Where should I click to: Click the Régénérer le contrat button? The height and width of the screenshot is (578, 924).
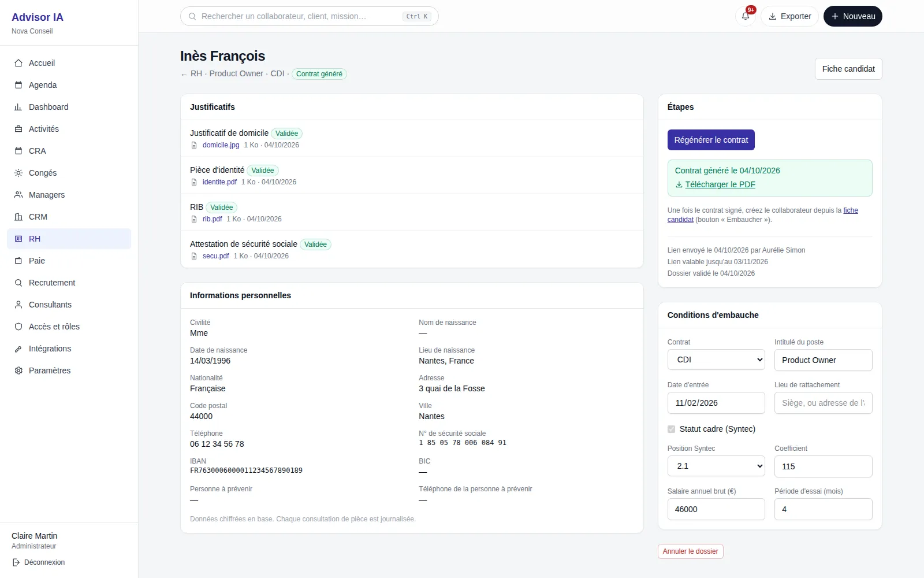point(711,140)
